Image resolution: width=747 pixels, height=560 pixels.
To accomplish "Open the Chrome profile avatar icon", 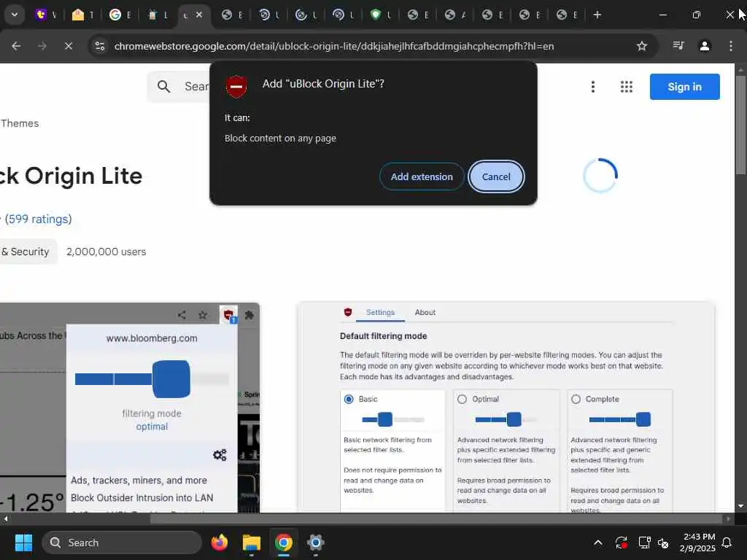I will click(x=705, y=46).
